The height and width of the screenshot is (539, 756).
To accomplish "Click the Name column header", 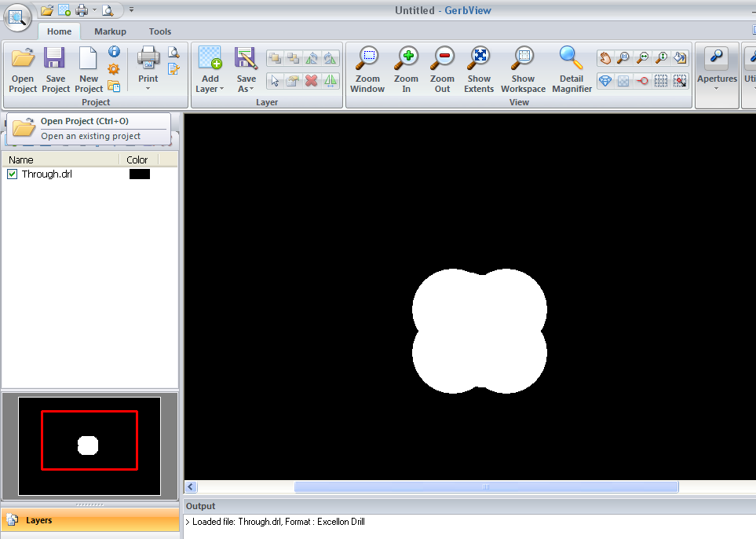I will point(60,159).
